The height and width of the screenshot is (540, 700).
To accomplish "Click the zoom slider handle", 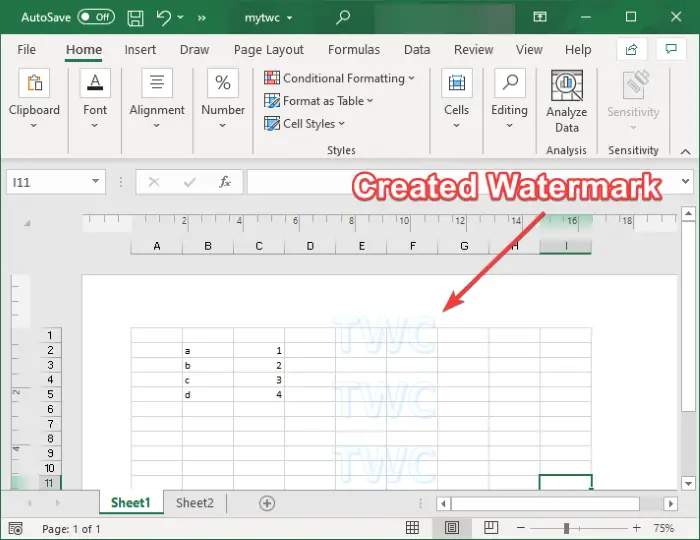I will click(566, 528).
